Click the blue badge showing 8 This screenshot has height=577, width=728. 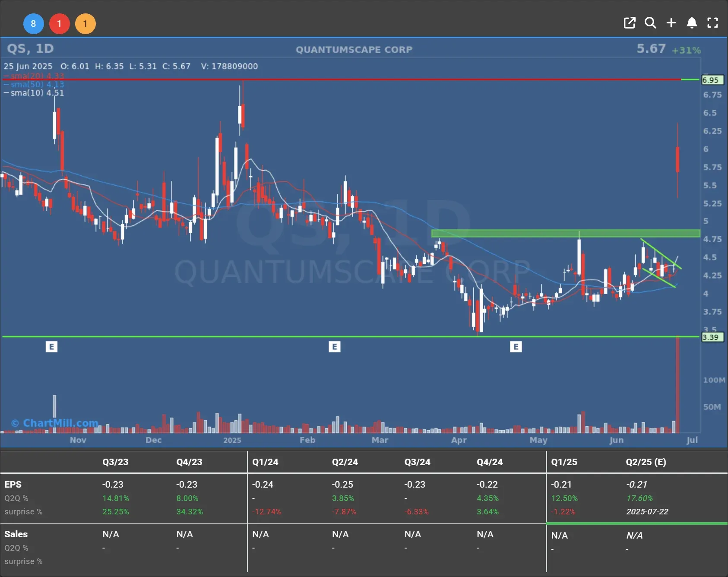coord(33,24)
